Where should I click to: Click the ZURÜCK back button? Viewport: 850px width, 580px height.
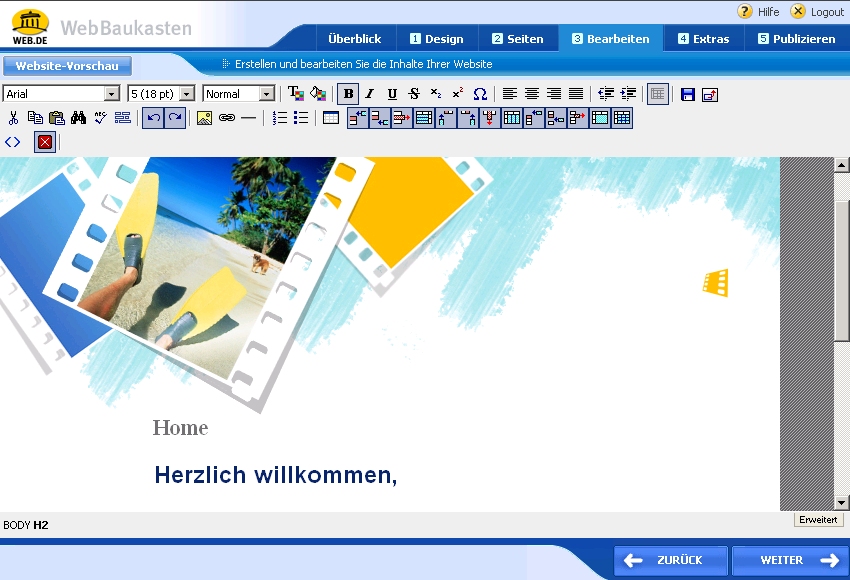tap(671, 560)
